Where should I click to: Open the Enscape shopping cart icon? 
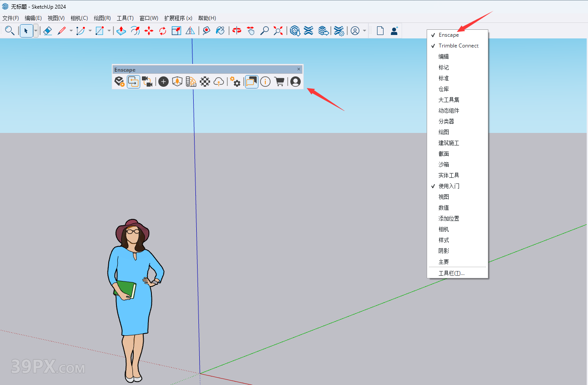(280, 82)
